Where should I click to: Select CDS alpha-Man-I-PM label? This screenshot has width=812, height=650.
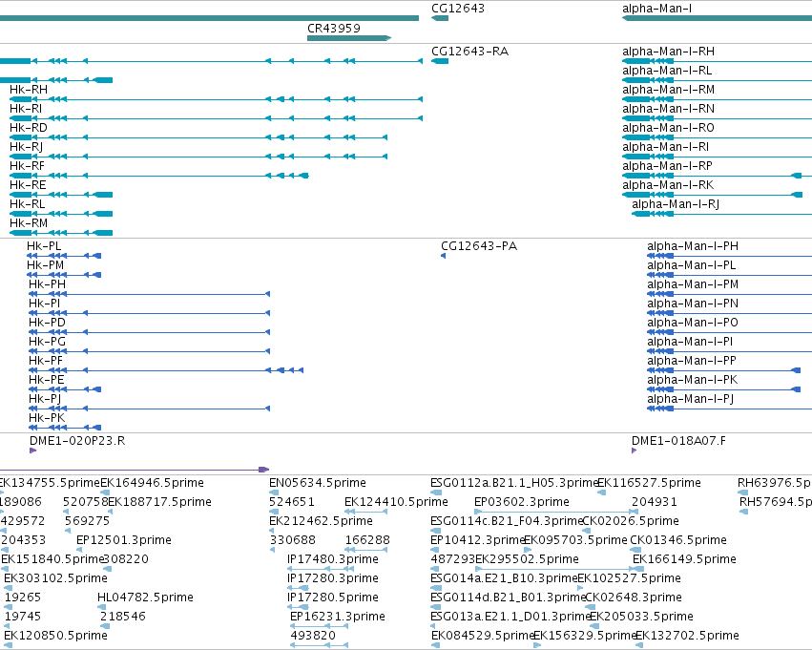tap(693, 284)
